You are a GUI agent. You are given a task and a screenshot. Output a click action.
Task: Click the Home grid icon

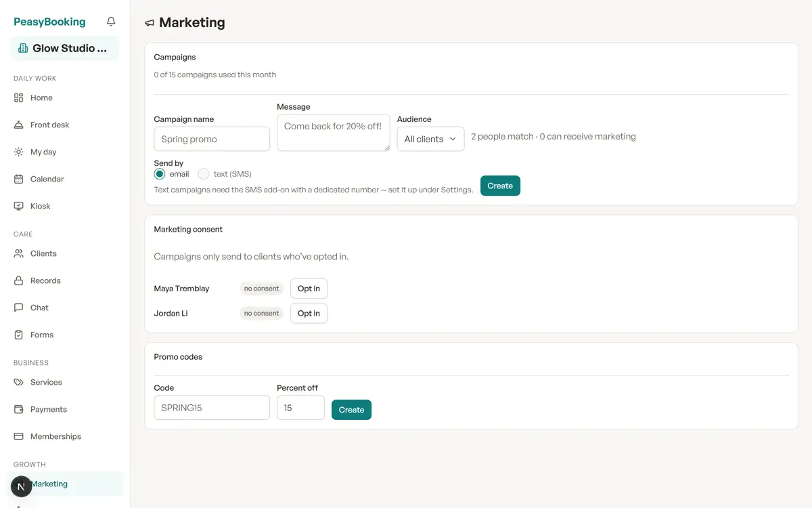click(x=19, y=98)
